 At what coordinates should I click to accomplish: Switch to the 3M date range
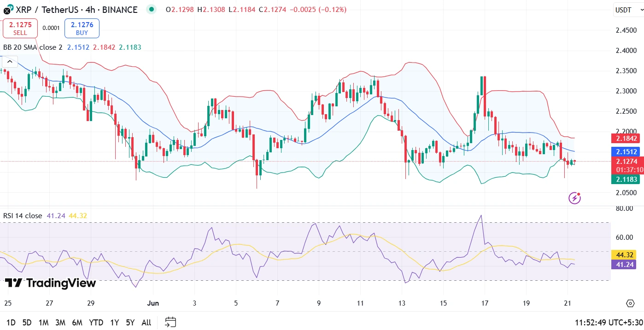pyautogui.click(x=60, y=323)
